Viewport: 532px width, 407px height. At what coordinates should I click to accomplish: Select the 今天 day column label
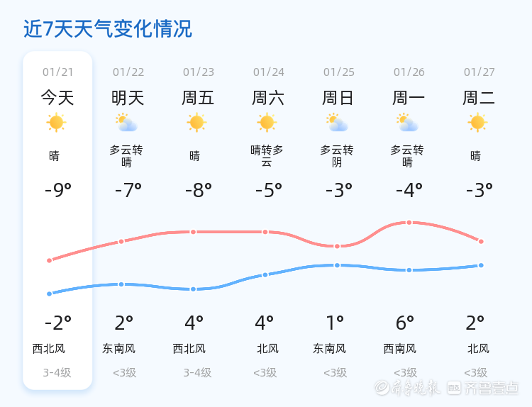[57, 97]
